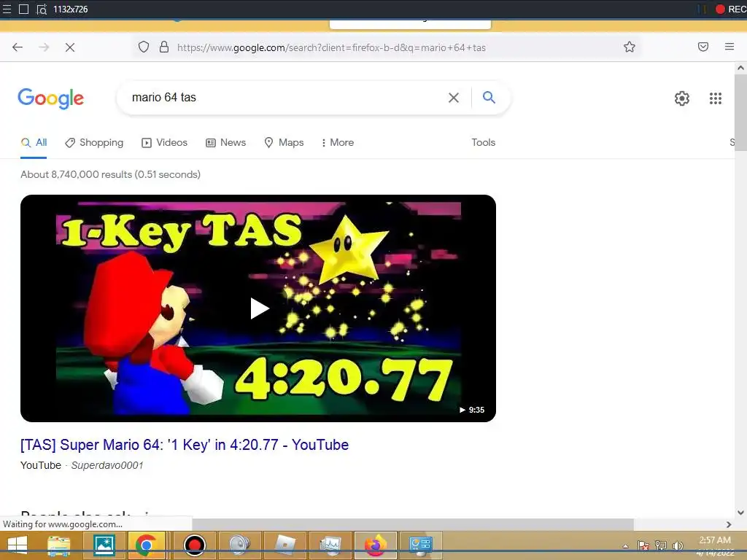Click the scroll down arrow
The image size is (747, 560).
[x=740, y=513]
